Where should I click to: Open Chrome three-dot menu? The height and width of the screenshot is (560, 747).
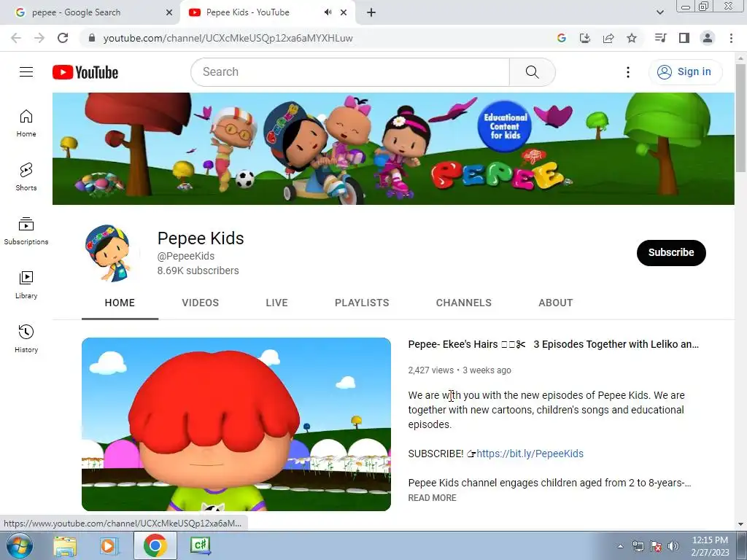pos(731,38)
